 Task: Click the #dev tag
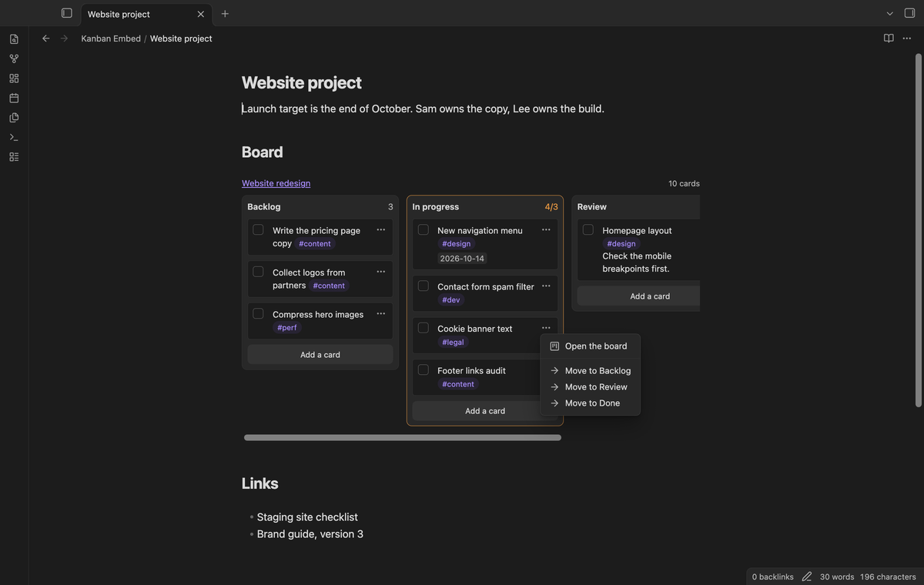click(451, 300)
